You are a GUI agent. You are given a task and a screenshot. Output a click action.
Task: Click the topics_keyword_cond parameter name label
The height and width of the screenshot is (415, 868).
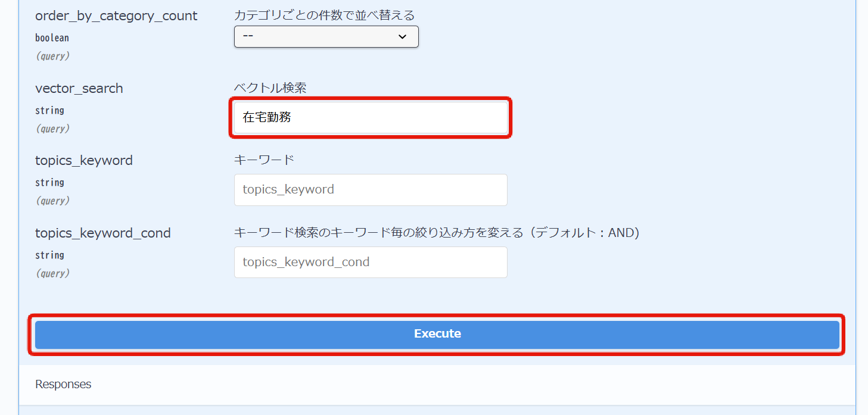102,233
